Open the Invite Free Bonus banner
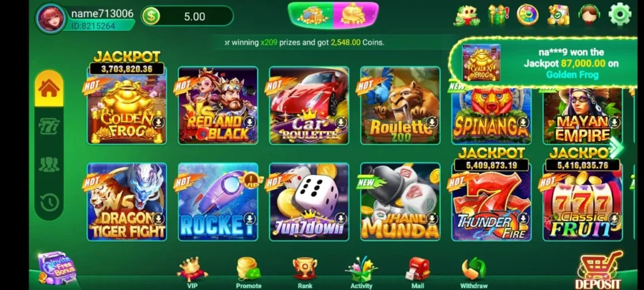Viewport: 644px width, 290px height. pyautogui.click(x=58, y=268)
